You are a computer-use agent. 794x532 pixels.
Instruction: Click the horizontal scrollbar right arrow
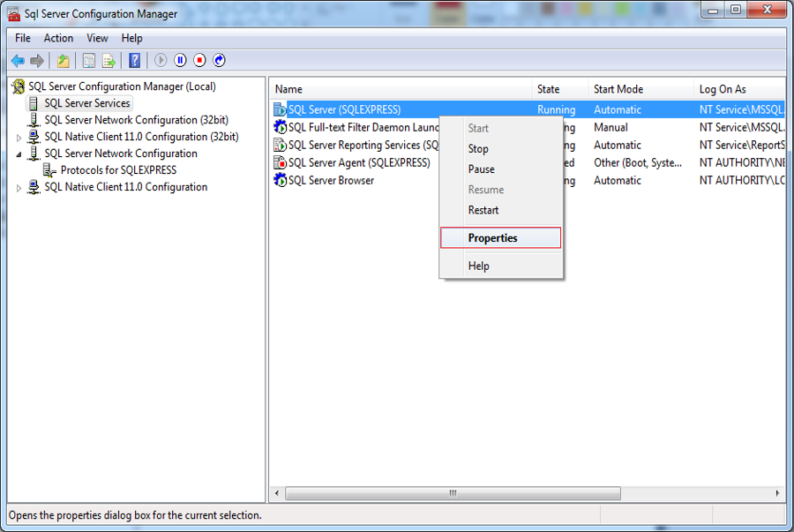[x=778, y=493]
